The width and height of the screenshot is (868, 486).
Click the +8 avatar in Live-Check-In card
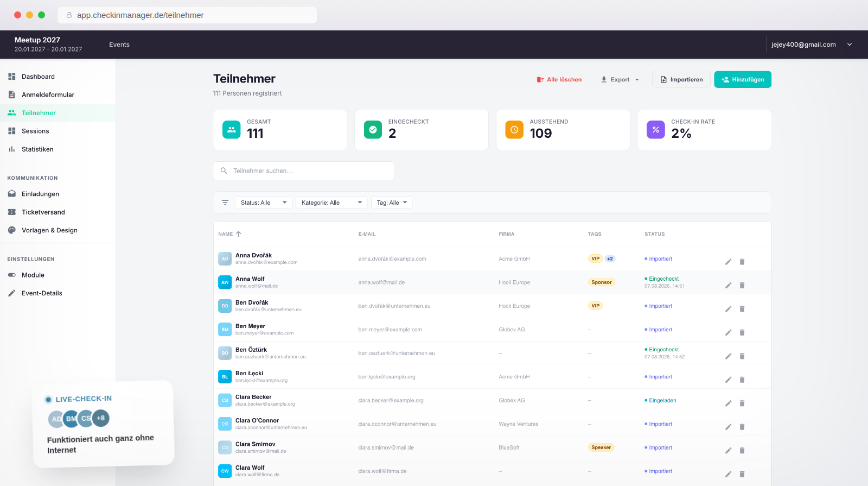tap(101, 418)
